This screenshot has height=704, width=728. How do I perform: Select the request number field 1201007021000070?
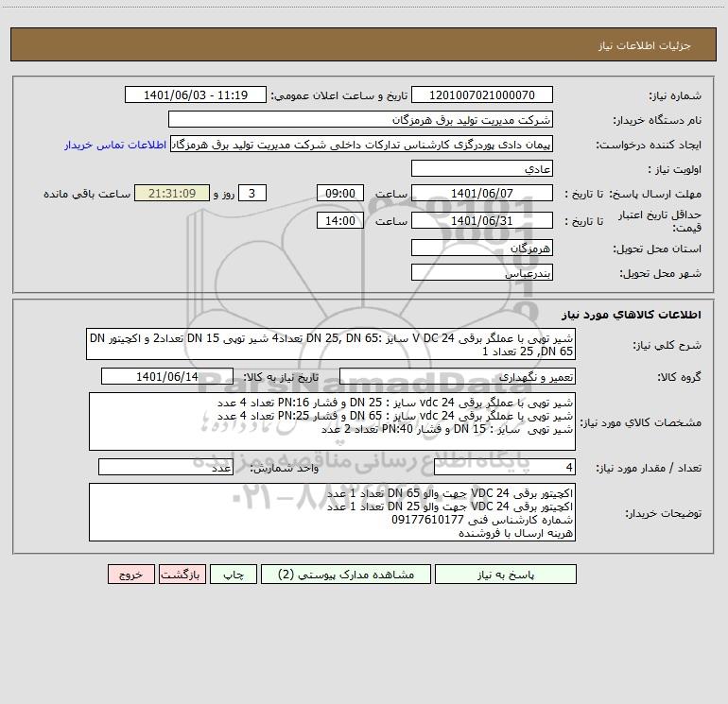pyautogui.click(x=482, y=95)
